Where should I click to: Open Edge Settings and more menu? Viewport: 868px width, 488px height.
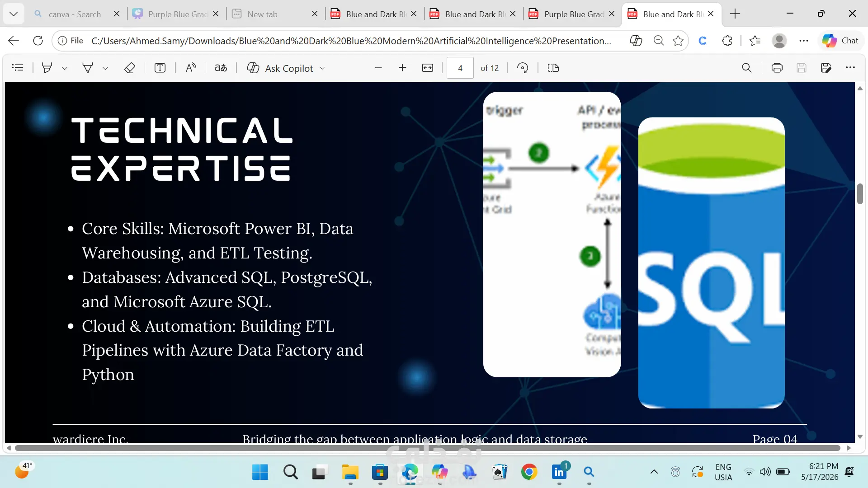point(804,41)
